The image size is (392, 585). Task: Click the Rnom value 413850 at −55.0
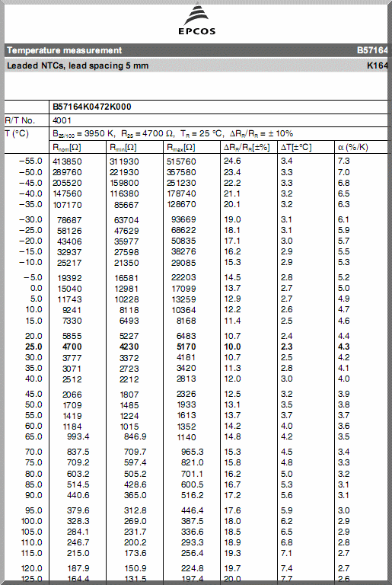[67, 161]
